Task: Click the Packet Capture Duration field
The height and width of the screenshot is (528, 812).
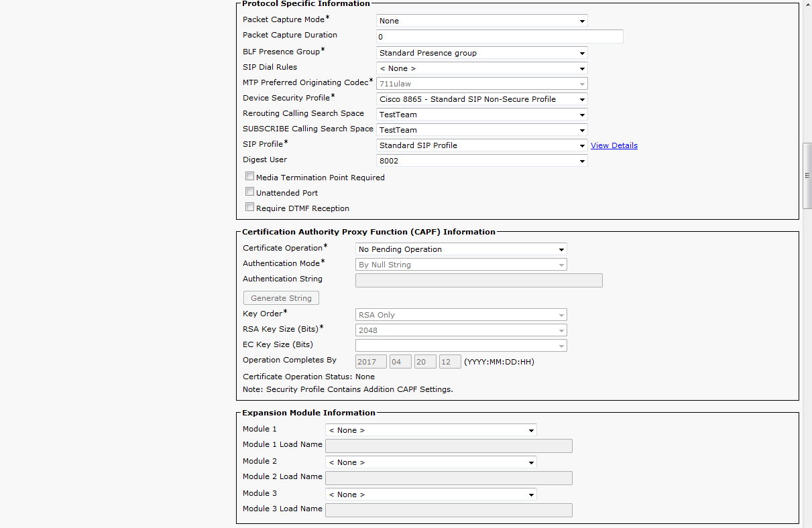Action: tap(500, 37)
